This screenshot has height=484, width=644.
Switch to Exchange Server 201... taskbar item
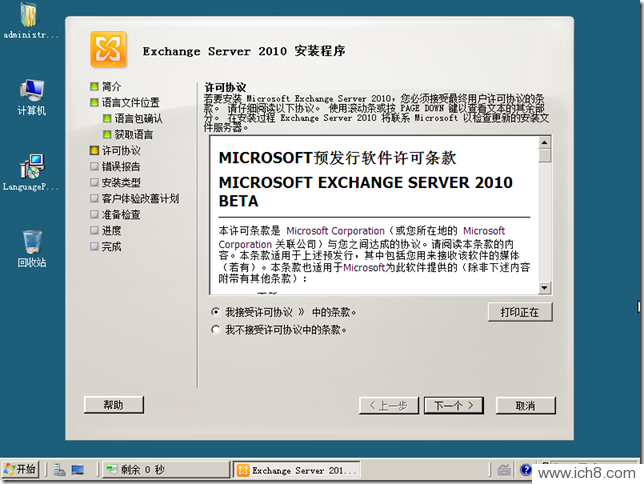[297, 470]
